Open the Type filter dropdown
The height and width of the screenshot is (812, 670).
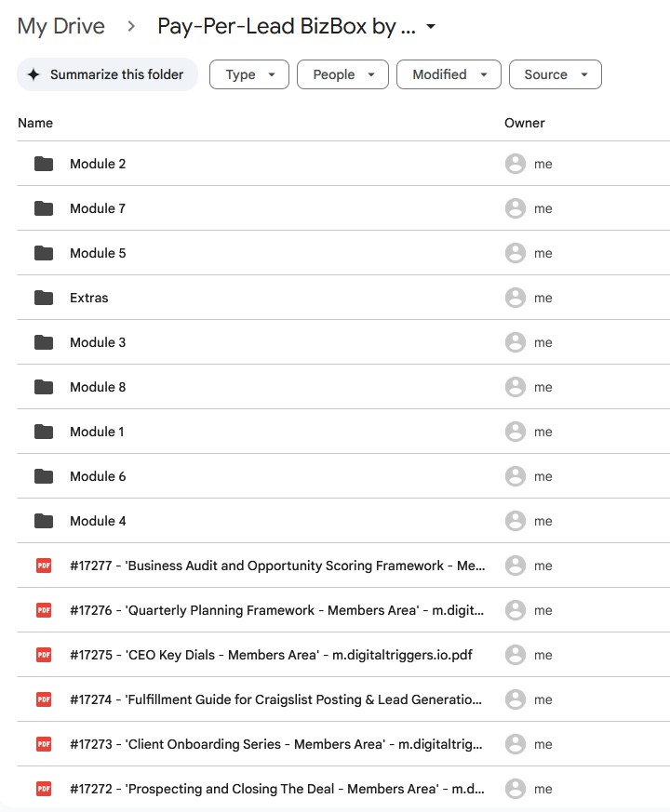click(x=248, y=74)
